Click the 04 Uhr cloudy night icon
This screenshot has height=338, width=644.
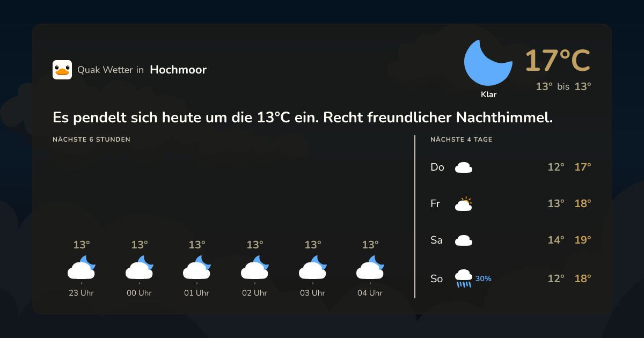click(370, 267)
